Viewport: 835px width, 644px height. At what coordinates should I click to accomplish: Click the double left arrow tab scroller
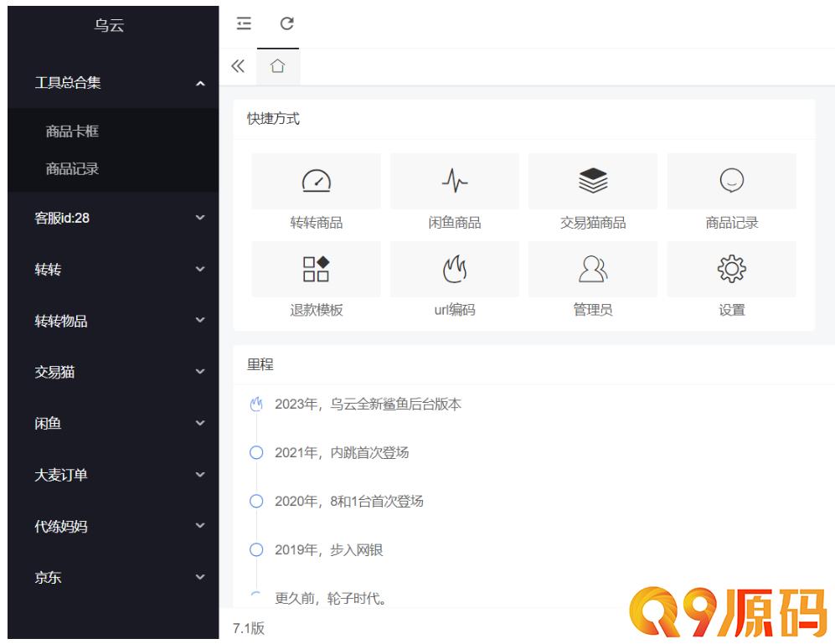(238, 66)
